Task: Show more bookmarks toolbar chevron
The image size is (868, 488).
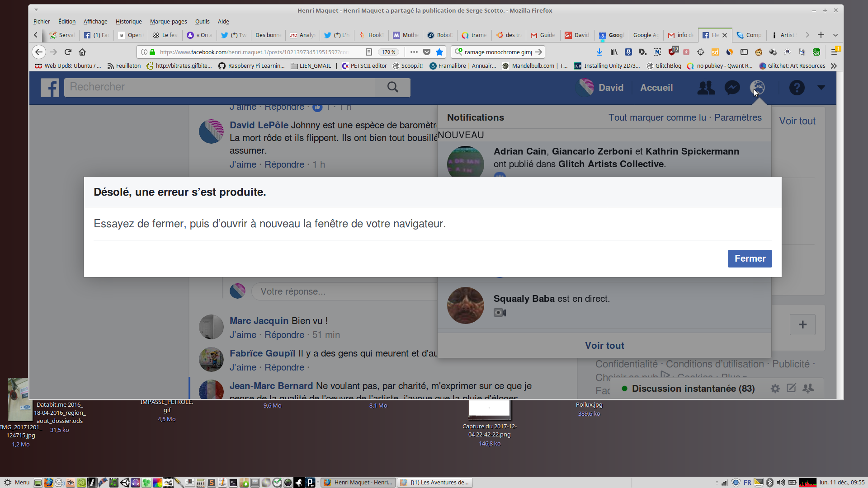Action: click(x=834, y=66)
